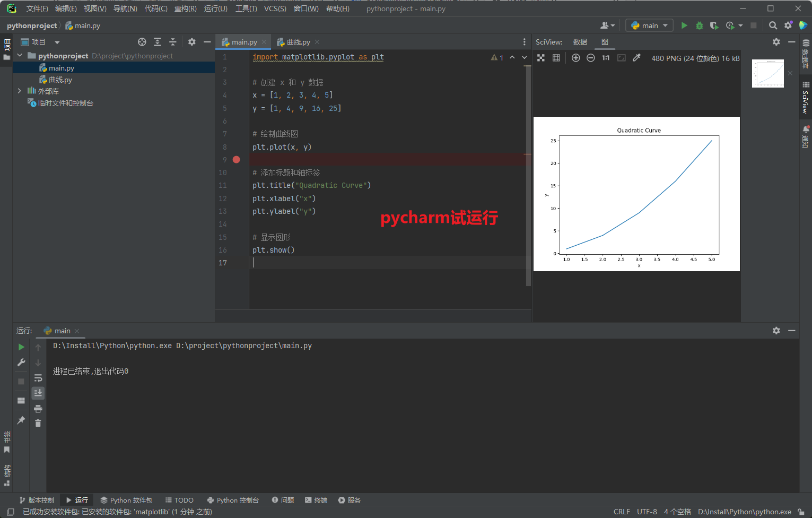Image resolution: width=812 pixels, height=518 pixels.
Task: Toggle the read-only lock icon in status bar
Action: (x=801, y=512)
